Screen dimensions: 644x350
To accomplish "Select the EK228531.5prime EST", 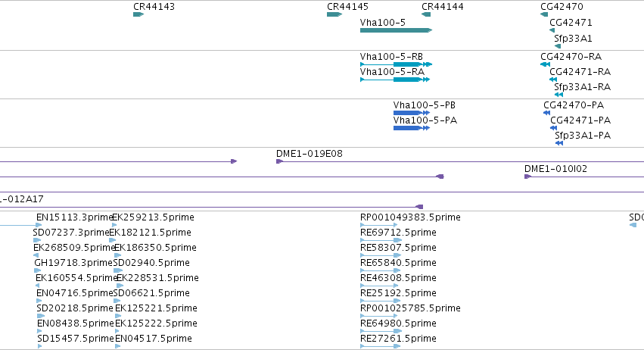I will [x=120, y=286].
